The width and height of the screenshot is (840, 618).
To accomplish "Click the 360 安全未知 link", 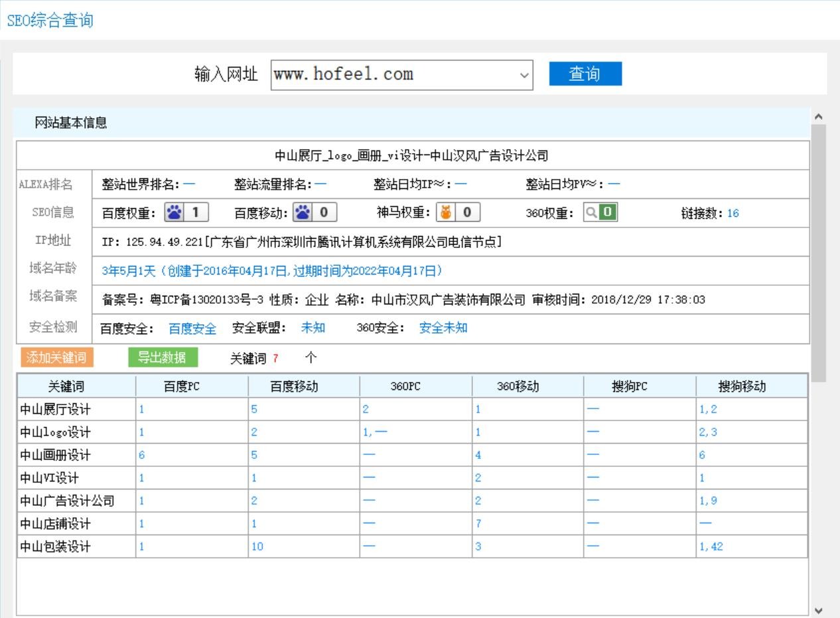I will [x=443, y=328].
